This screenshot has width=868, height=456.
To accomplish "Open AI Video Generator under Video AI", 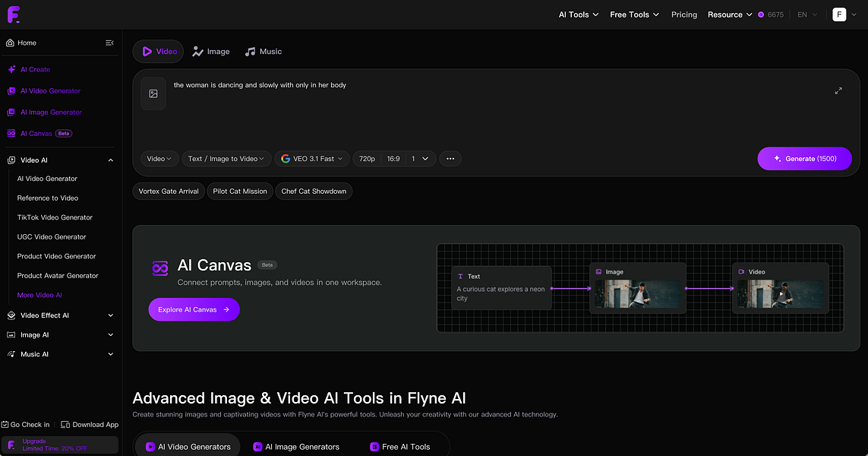I will (47, 179).
